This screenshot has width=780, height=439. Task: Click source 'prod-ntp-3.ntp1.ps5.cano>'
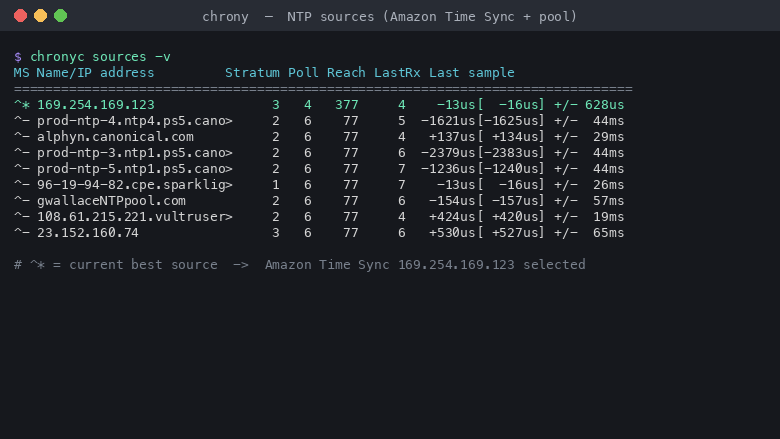click(135, 153)
